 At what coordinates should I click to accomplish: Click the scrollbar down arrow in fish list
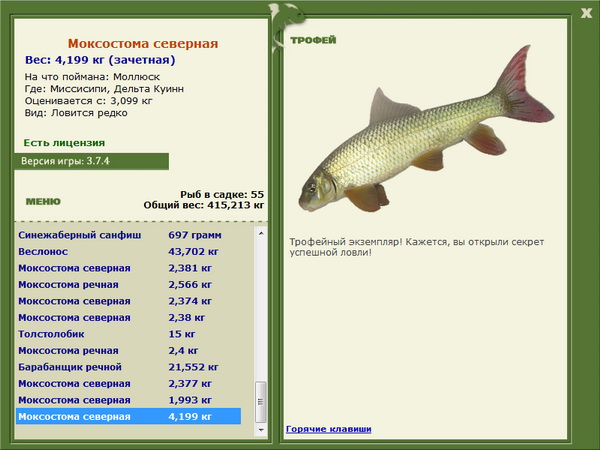tap(261, 430)
